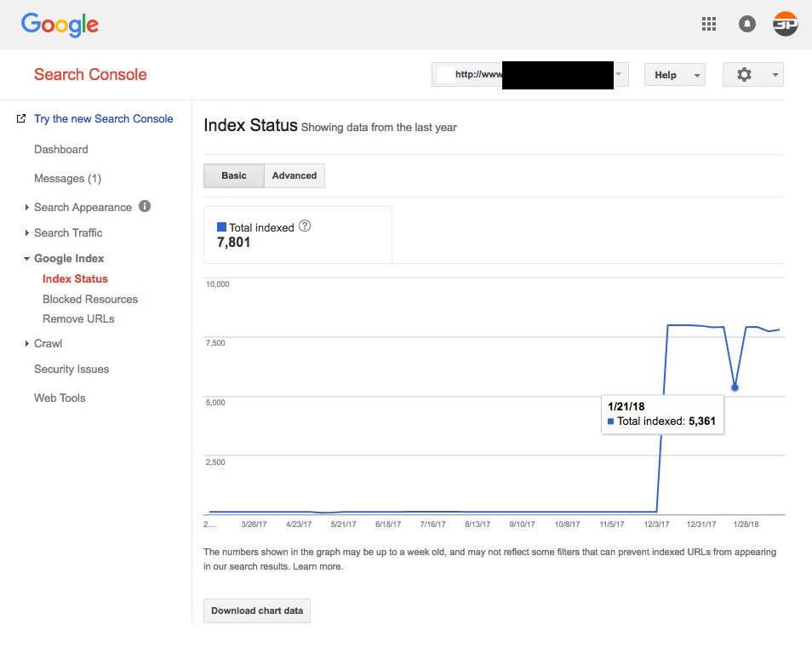Open Web Tools page
Image resolution: width=812 pixels, height=659 pixels.
coord(60,398)
